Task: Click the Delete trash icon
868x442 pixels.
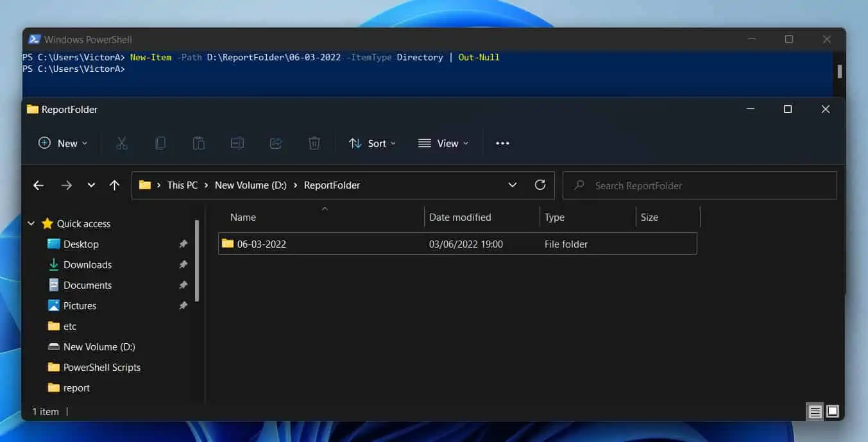Action: pyautogui.click(x=314, y=143)
